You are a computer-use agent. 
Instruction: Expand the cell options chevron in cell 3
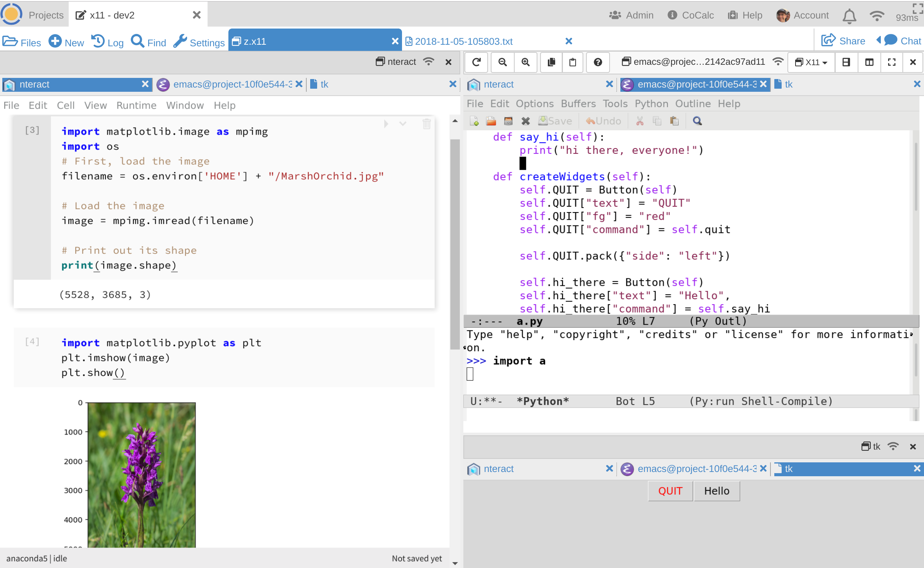403,124
